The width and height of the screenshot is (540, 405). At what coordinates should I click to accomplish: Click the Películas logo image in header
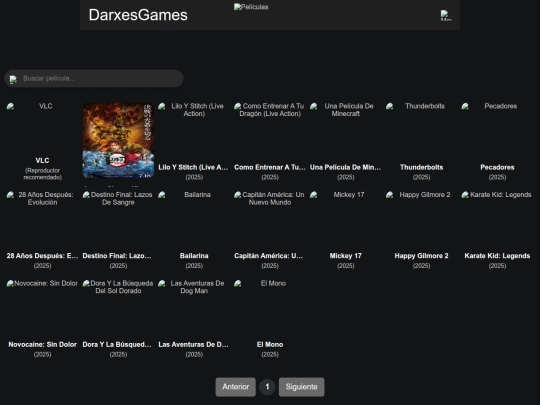point(251,7)
